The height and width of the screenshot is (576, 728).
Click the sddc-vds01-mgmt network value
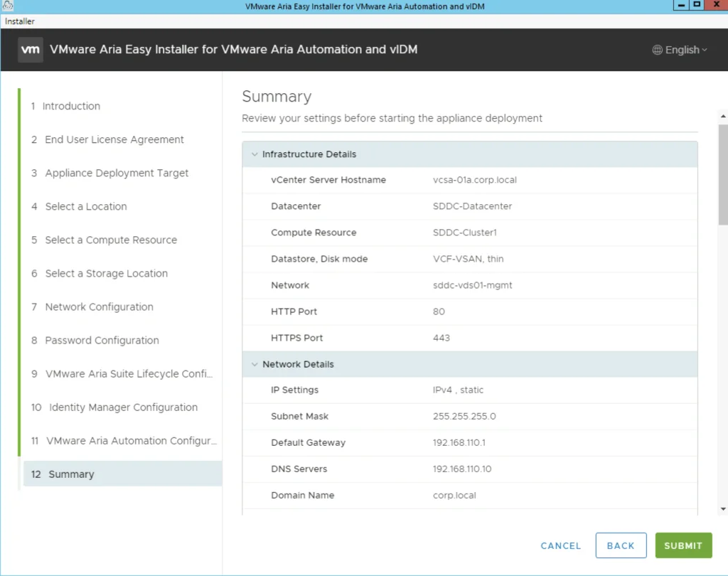(x=472, y=285)
